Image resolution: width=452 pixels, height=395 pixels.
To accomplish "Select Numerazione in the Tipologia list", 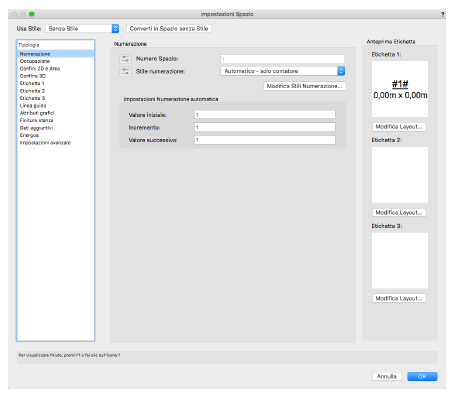I will point(56,54).
